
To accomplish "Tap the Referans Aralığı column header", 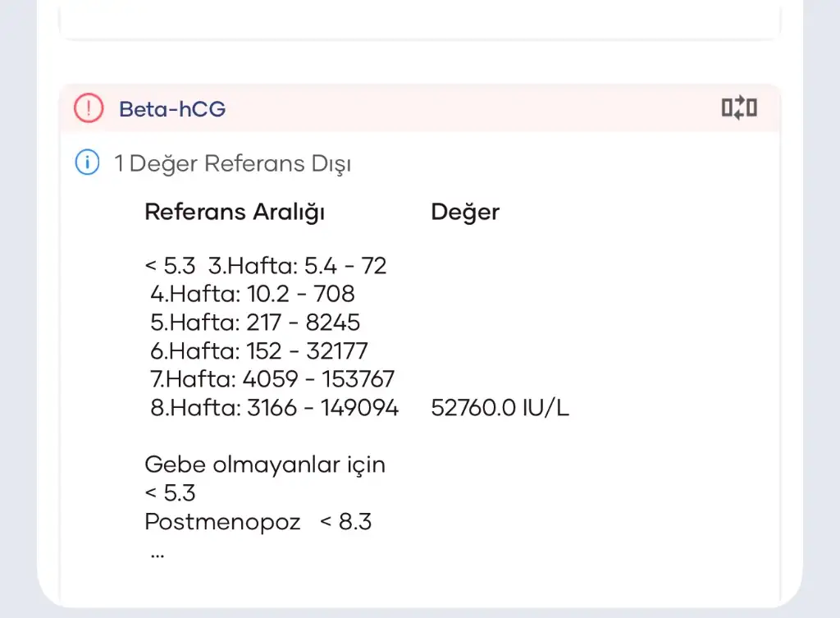I will tap(235, 212).
